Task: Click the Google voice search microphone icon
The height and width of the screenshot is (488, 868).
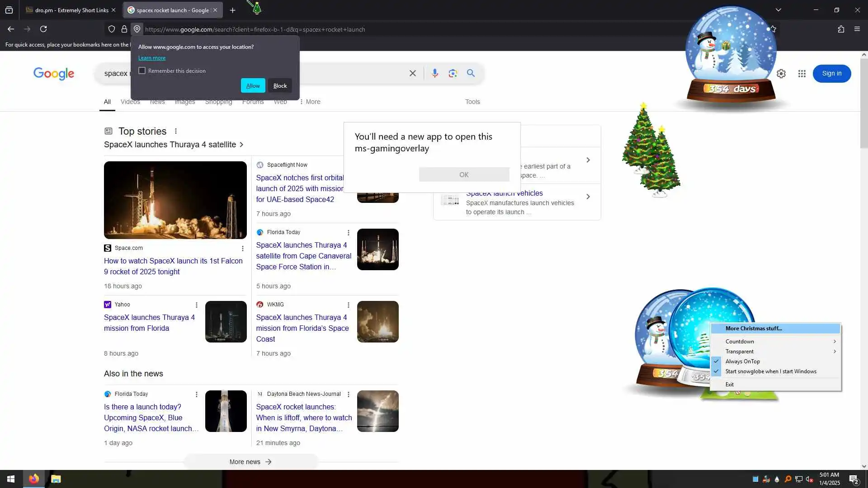Action: pos(434,73)
